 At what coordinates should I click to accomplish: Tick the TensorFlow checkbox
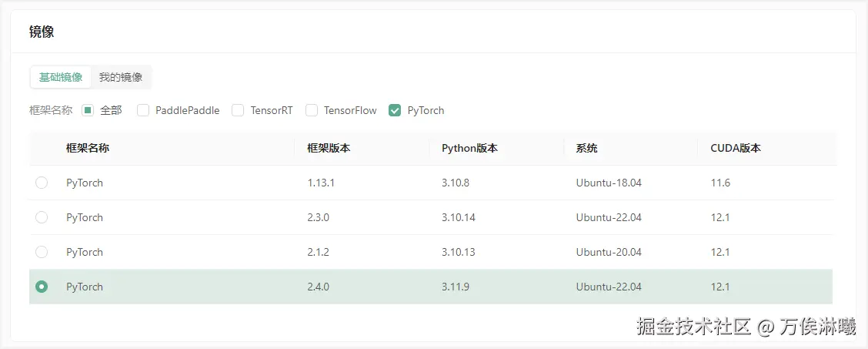click(x=312, y=110)
